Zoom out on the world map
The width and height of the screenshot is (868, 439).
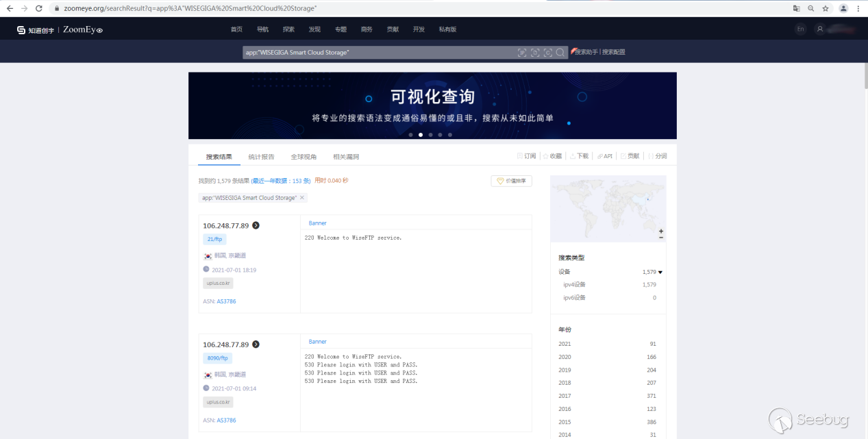click(x=661, y=238)
